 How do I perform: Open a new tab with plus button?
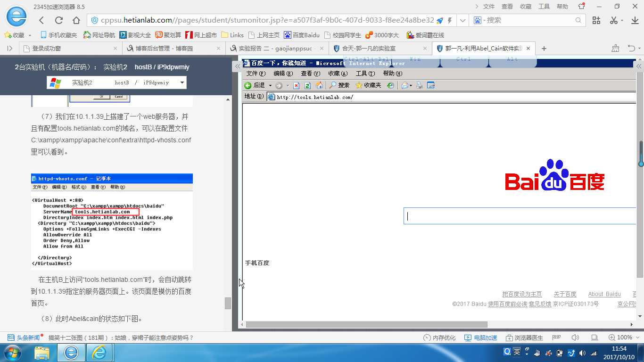coord(544,48)
